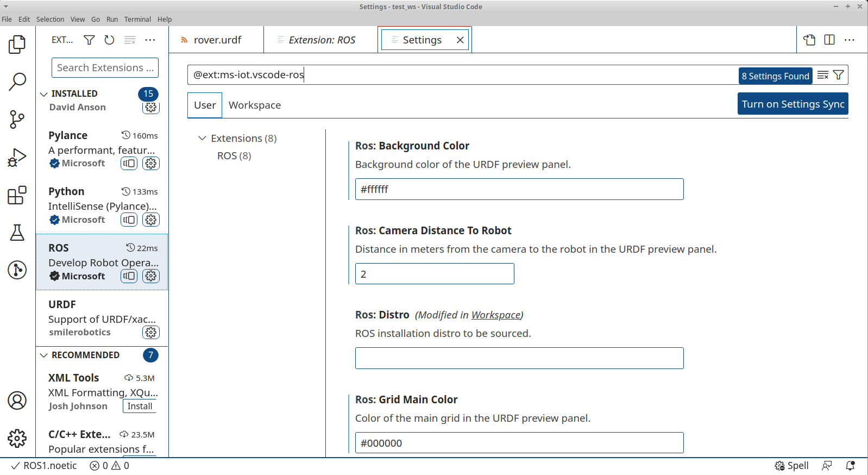This screenshot has width=868, height=475.
Task: Edit the Ros: Grid Main Color field
Action: 519,443
